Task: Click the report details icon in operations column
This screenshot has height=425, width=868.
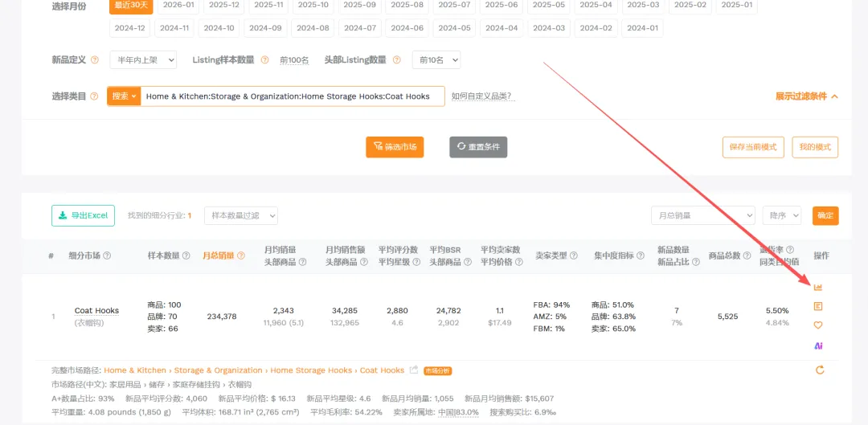Action: coord(818,306)
